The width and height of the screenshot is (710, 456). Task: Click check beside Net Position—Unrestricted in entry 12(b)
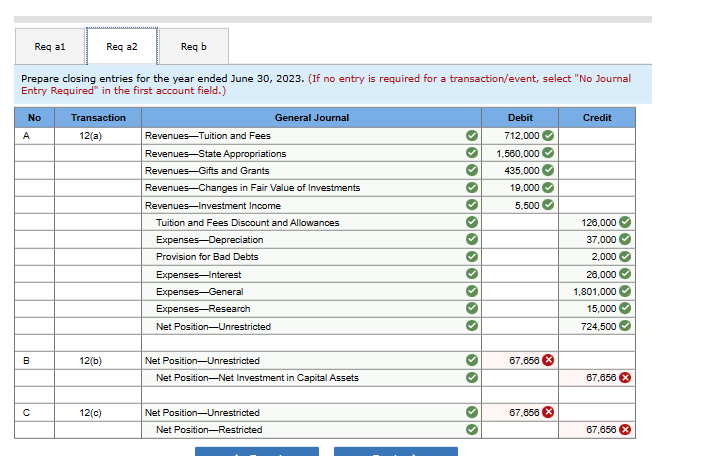coord(472,360)
